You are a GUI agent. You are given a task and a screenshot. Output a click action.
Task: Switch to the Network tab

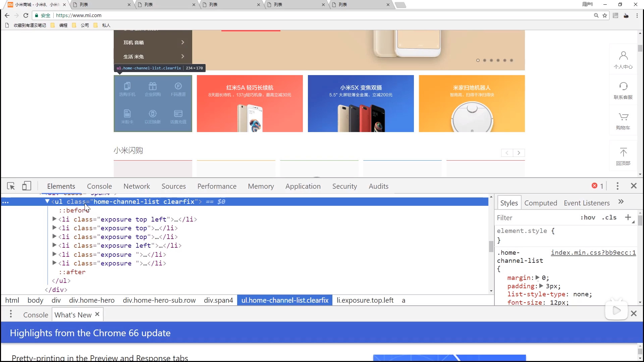pyautogui.click(x=137, y=186)
